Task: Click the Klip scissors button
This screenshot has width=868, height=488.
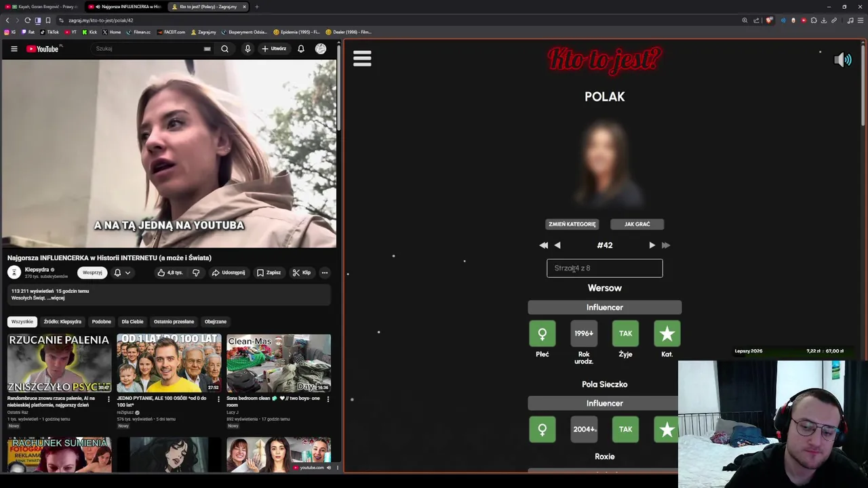Action: (x=302, y=272)
